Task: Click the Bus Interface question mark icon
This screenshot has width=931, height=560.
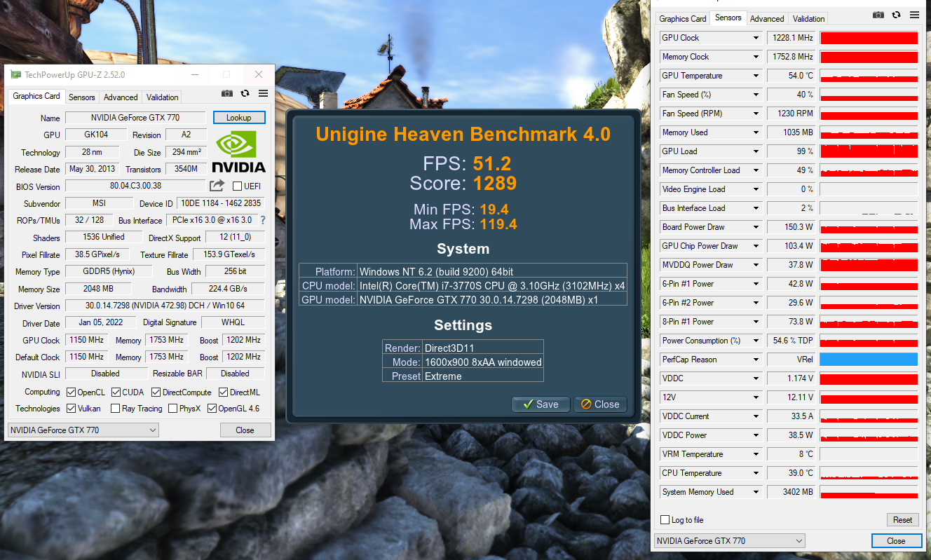Action: (x=263, y=220)
